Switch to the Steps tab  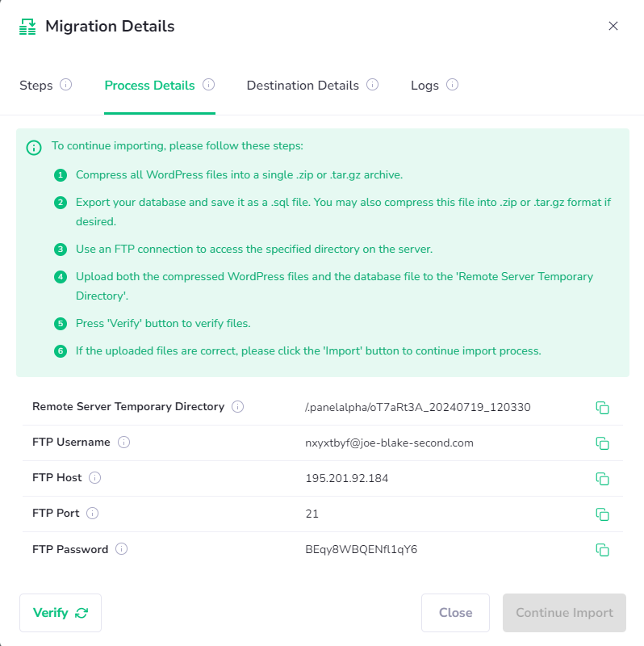click(x=36, y=86)
